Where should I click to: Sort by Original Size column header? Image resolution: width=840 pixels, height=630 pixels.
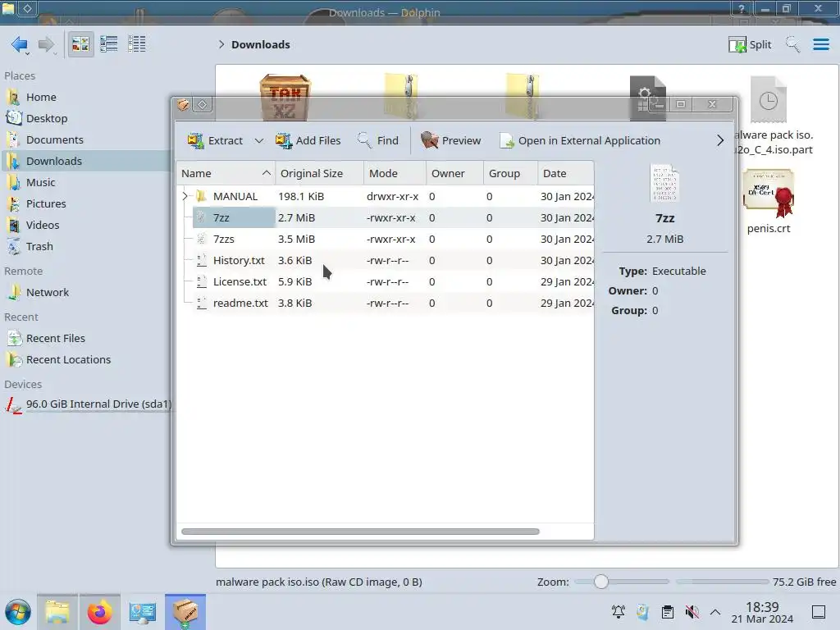click(x=319, y=173)
